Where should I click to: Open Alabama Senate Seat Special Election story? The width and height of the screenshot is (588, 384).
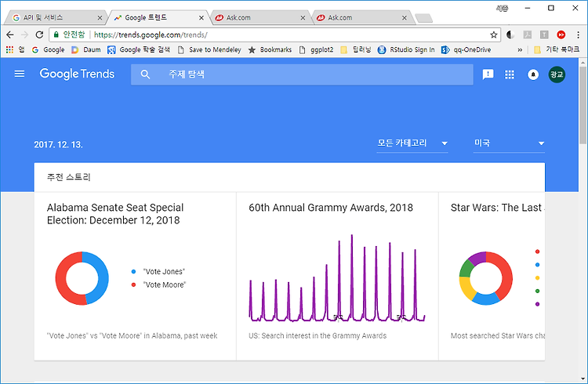click(x=115, y=214)
